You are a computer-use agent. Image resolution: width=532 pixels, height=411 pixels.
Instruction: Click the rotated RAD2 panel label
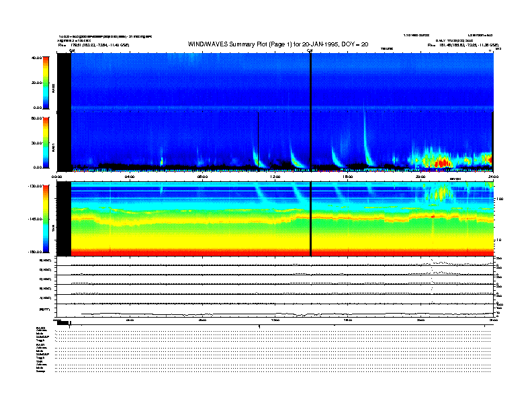click(x=54, y=88)
